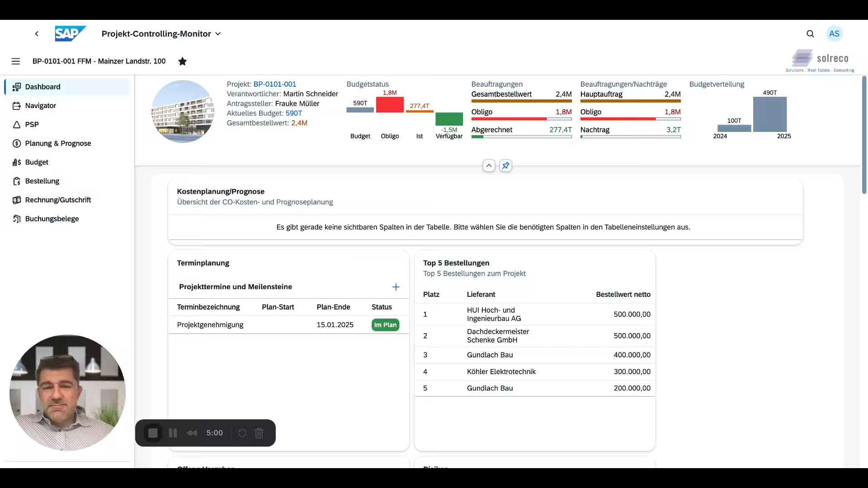868x488 pixels.
Task: Open the search magnifier icon
Action: tap(810, 34)
